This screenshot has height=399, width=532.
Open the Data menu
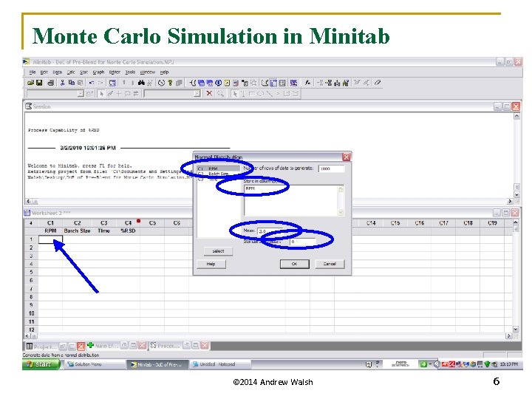tap(57, 72)
